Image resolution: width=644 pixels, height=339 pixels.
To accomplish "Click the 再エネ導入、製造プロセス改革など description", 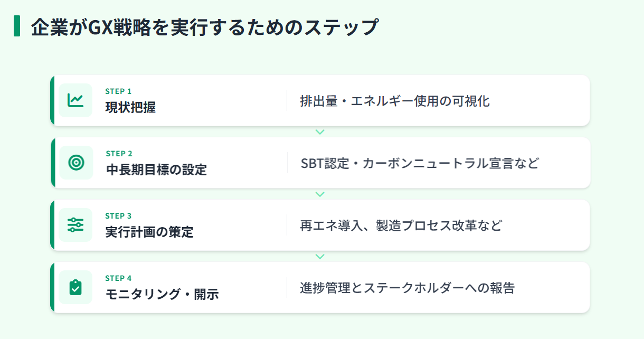I will point(401,226).
